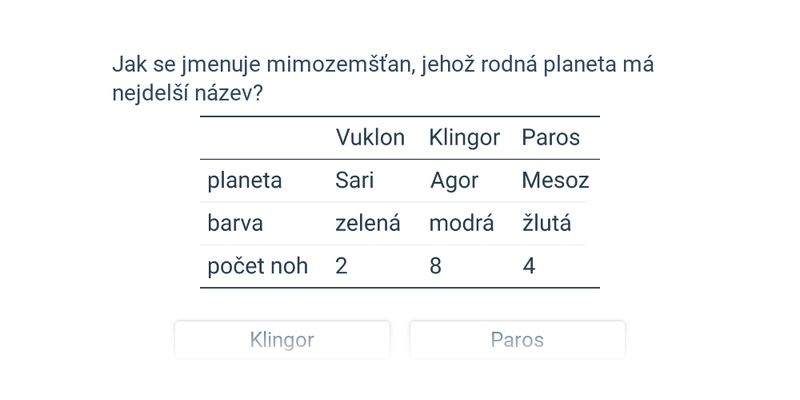Click the leg count 8 cell
This screenshot has width=800, height=400.
pos(435,266)
